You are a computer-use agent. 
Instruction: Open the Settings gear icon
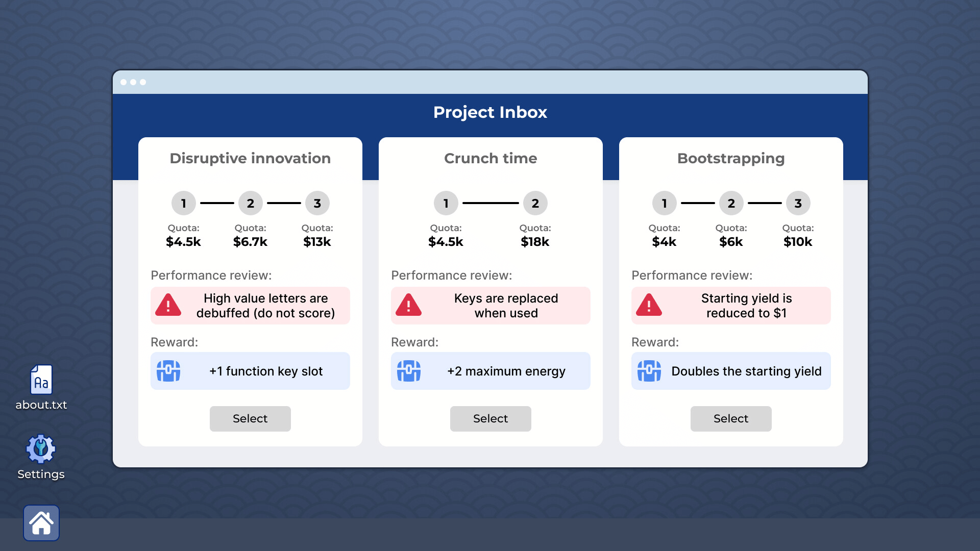(x=41, y=449)
